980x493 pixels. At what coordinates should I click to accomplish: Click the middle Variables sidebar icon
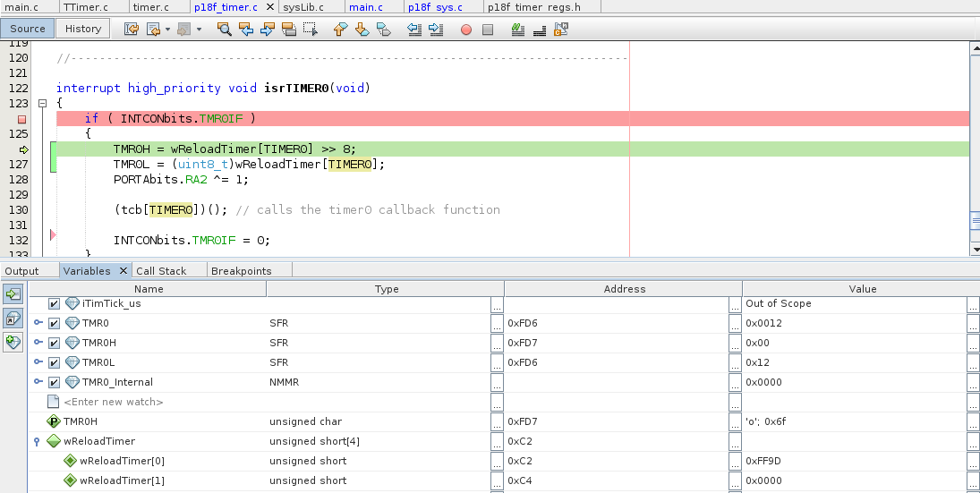13,318
